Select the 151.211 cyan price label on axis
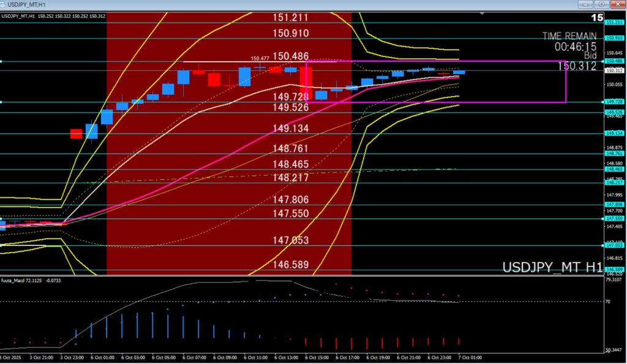Viewport: 627px width, 364px height. 614,23
